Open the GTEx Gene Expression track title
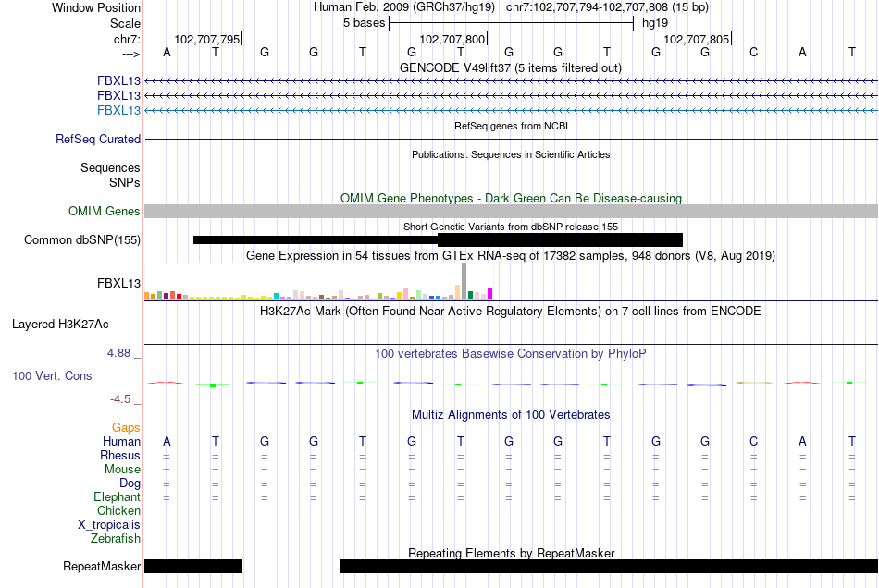 pyautogui.click(x=511, y=256)
